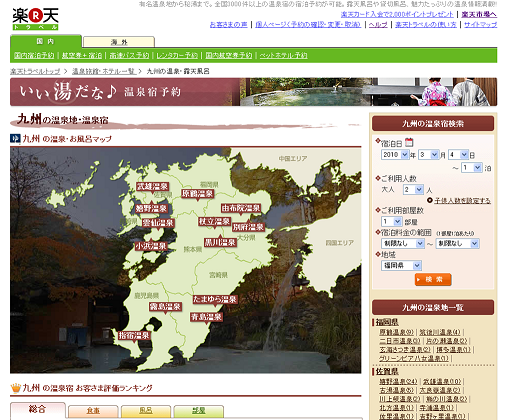Click the 楽天市場へ link
The height and width of the screenshot is (420, 508).
pos(479,14)
